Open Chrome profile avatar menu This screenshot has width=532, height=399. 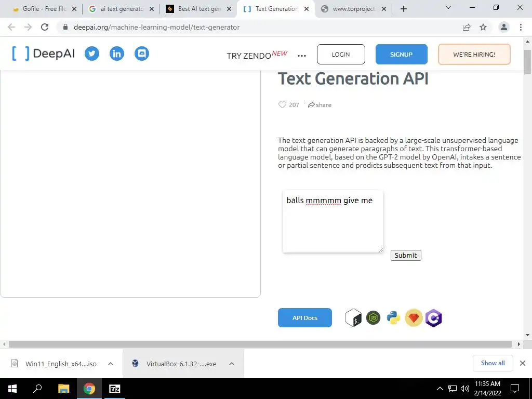[x=504, y=27]
